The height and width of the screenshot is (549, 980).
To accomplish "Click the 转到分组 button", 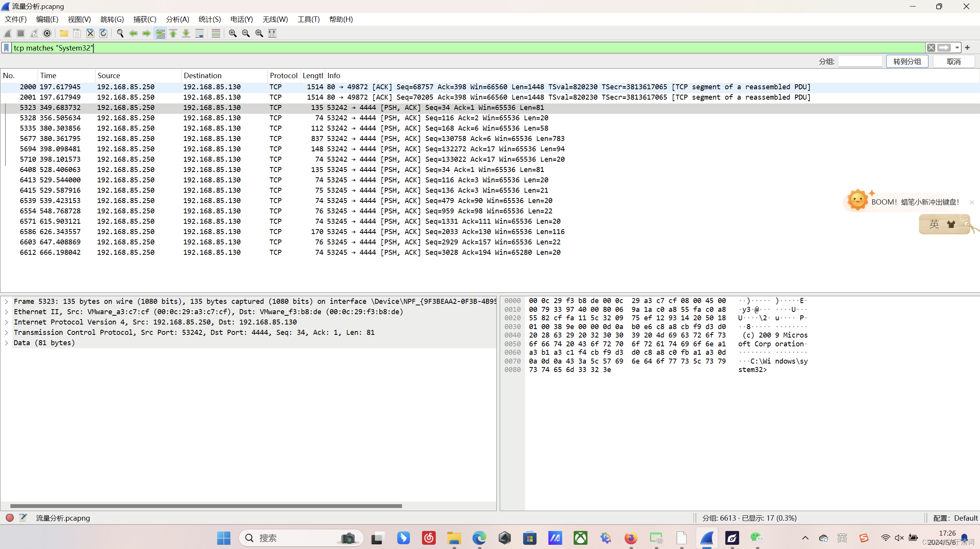I will click(907, 61).
